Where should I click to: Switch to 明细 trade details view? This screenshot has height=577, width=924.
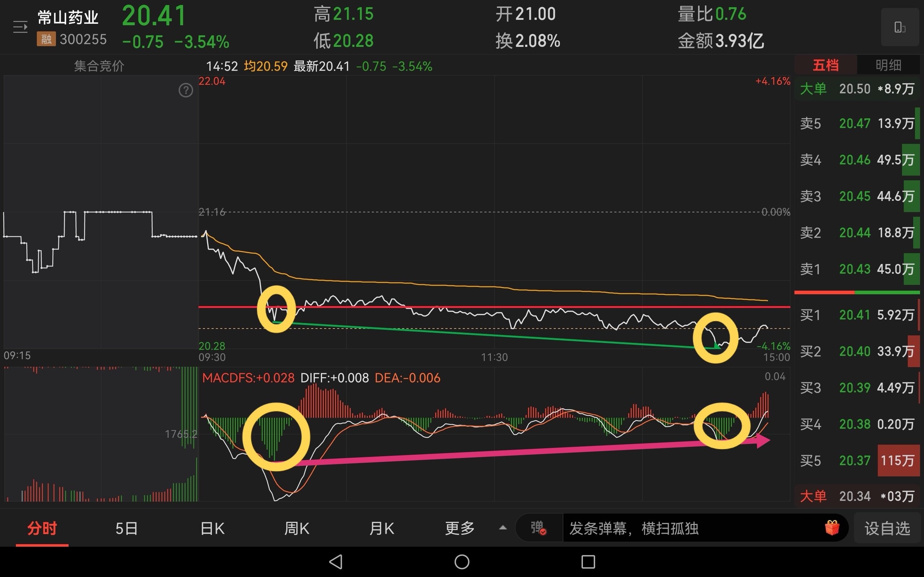tap(888, 65)
